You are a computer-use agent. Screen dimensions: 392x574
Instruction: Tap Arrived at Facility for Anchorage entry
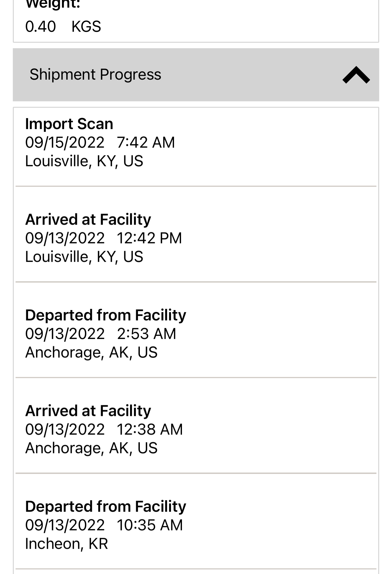[x=88, y=411]
